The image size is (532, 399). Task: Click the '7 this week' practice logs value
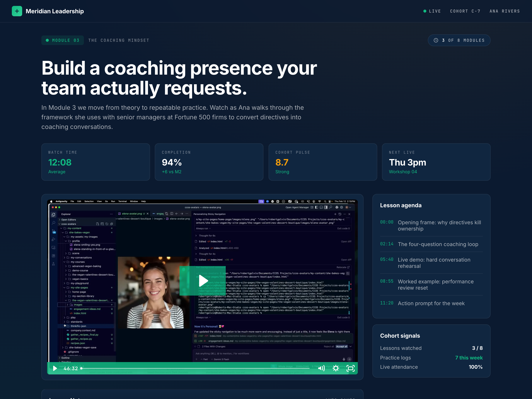coord(469,358)
